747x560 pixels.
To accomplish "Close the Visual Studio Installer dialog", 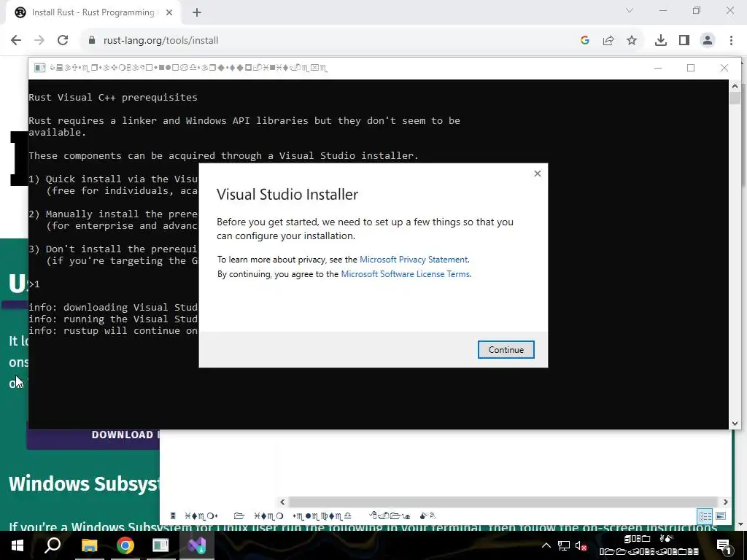I will [x=538, y=174].
